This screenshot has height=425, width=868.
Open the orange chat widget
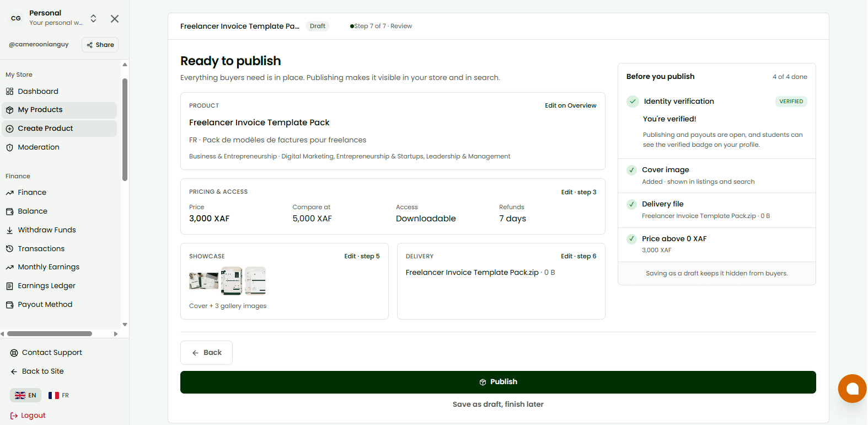852,389
